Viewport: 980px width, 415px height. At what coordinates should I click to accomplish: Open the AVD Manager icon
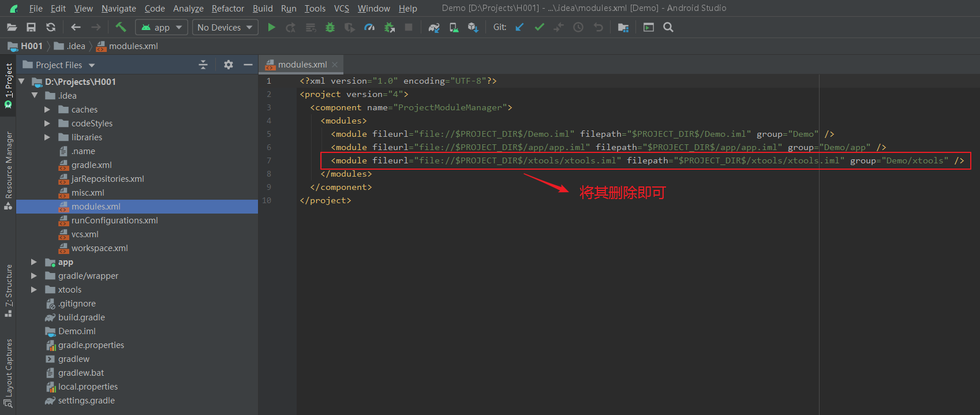pyautogui.click(x=454, y=27)
